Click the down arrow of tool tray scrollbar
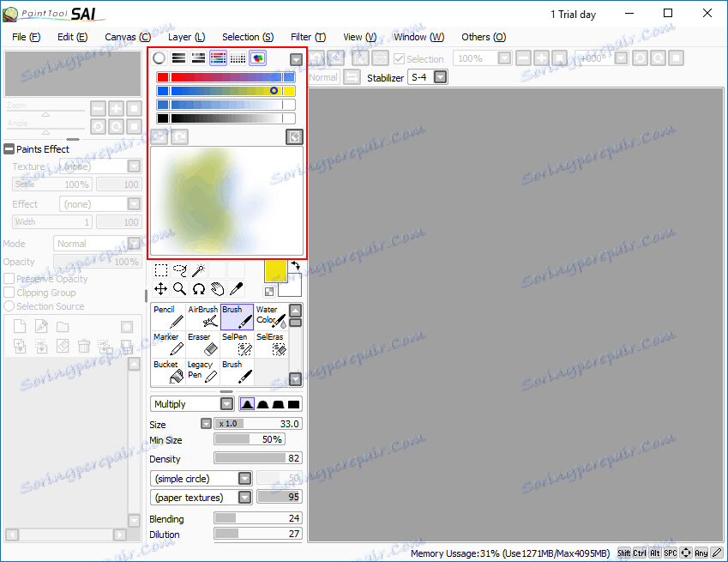 (x=295, y=379)
